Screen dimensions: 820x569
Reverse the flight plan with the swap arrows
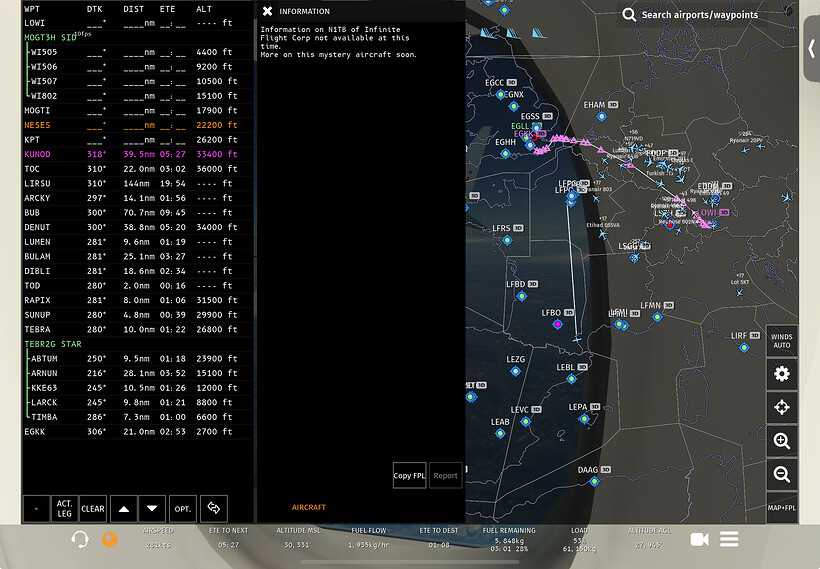(213, 509)
